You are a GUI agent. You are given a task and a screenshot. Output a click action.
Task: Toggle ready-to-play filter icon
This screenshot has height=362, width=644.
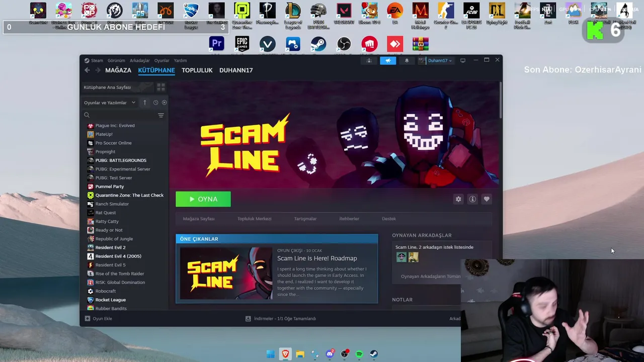click(164, 103)
